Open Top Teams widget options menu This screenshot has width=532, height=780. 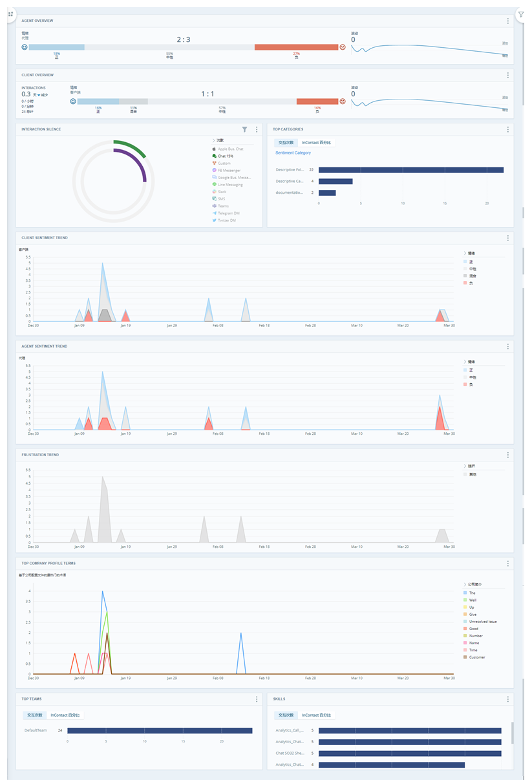(x=257, y=699)
